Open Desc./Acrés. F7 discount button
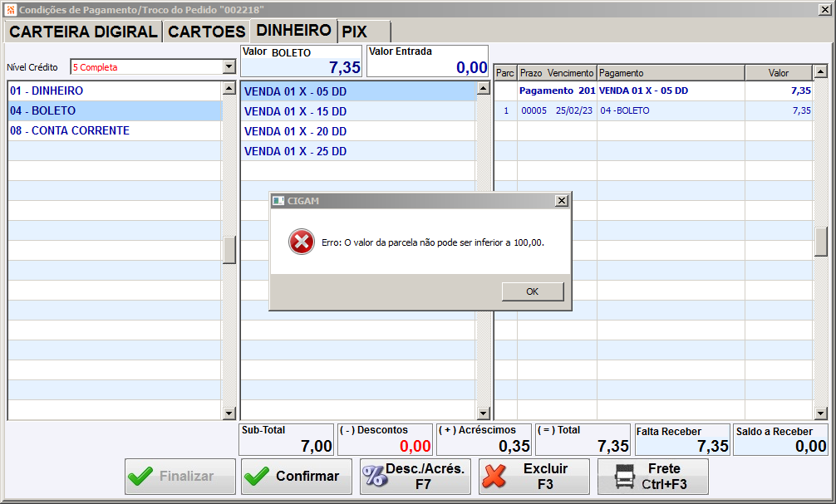This screenshot has width=836, height=504. coord(416,477)
